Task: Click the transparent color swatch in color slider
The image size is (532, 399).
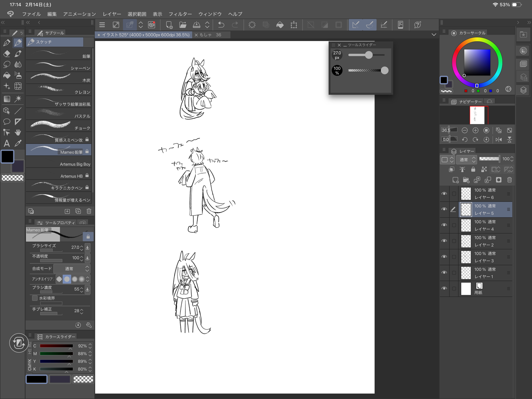Action: point(83,379)
